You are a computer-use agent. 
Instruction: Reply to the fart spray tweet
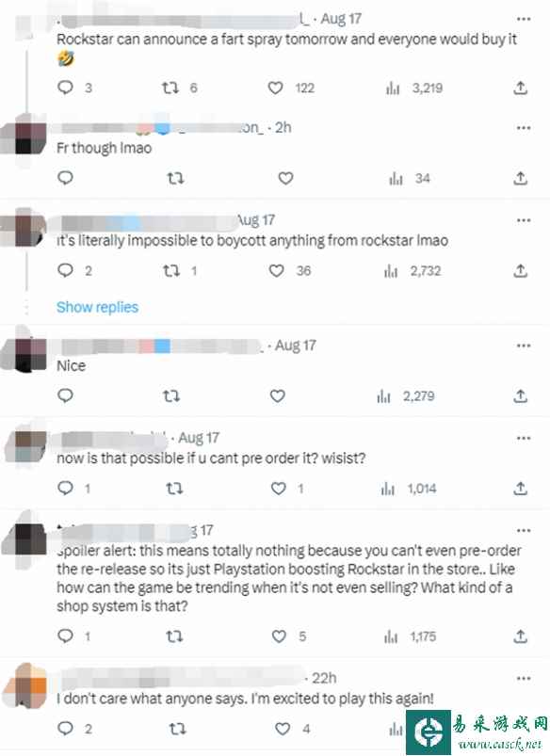65,88
